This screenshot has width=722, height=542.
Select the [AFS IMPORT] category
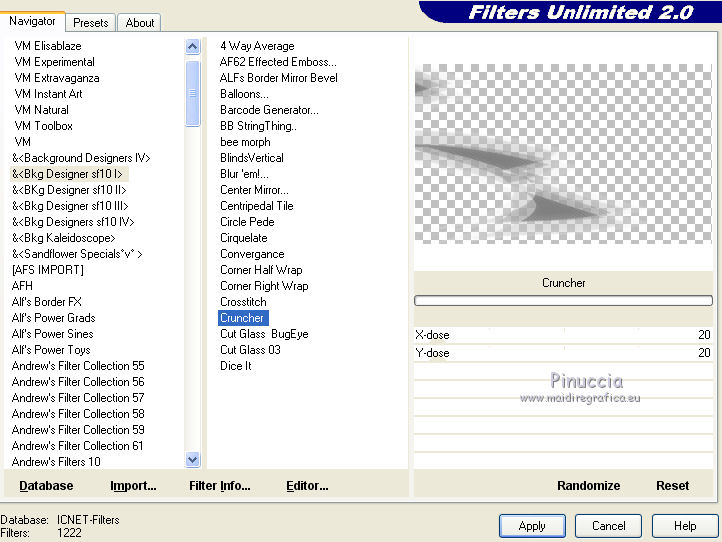coord(48,270)
